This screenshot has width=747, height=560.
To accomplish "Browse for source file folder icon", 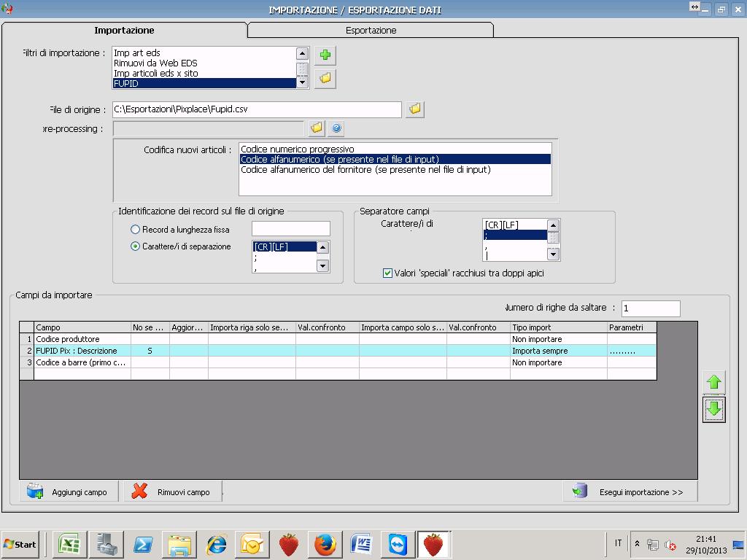I will click(415, 109).
